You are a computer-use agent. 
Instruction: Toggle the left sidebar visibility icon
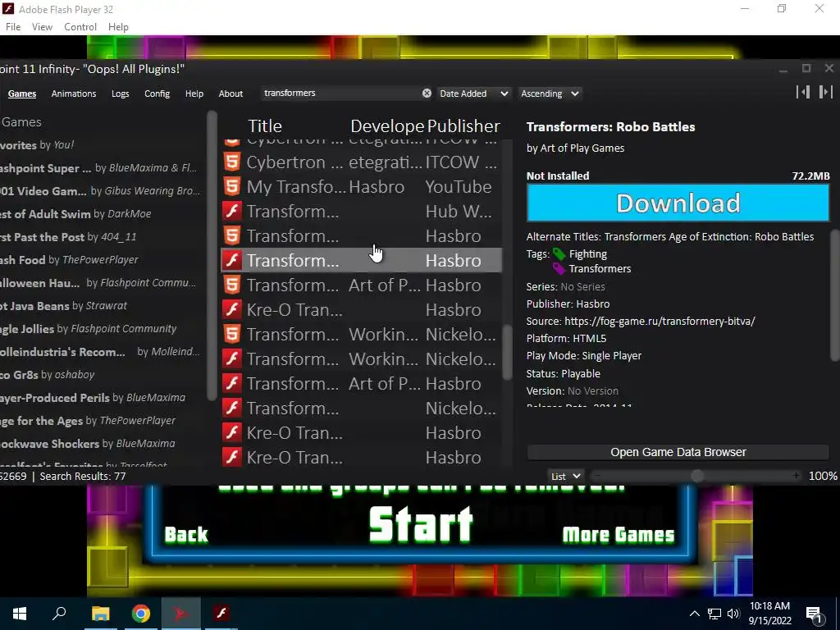coord(803,92)
